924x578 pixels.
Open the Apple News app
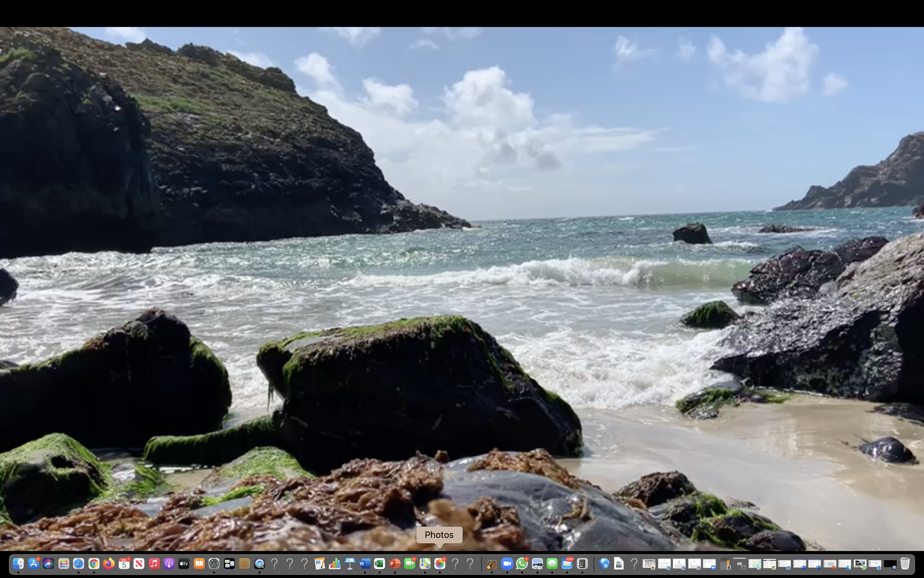coord(139,564)
